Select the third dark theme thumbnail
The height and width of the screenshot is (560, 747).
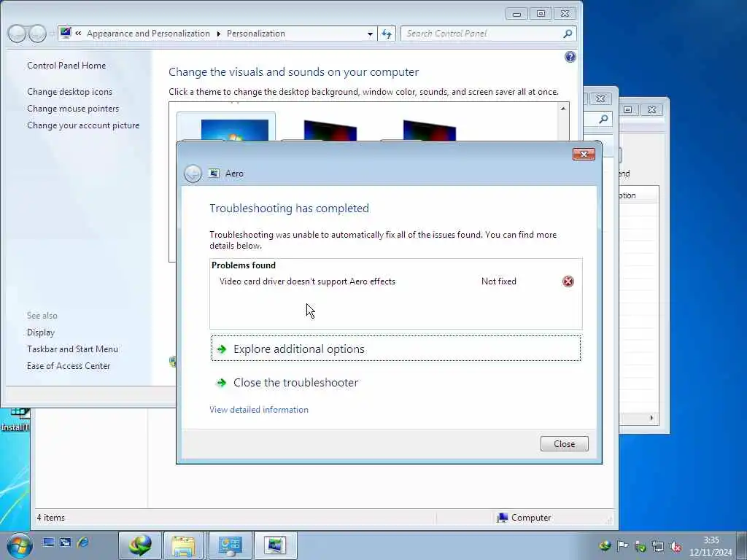(x=429, y=131)
